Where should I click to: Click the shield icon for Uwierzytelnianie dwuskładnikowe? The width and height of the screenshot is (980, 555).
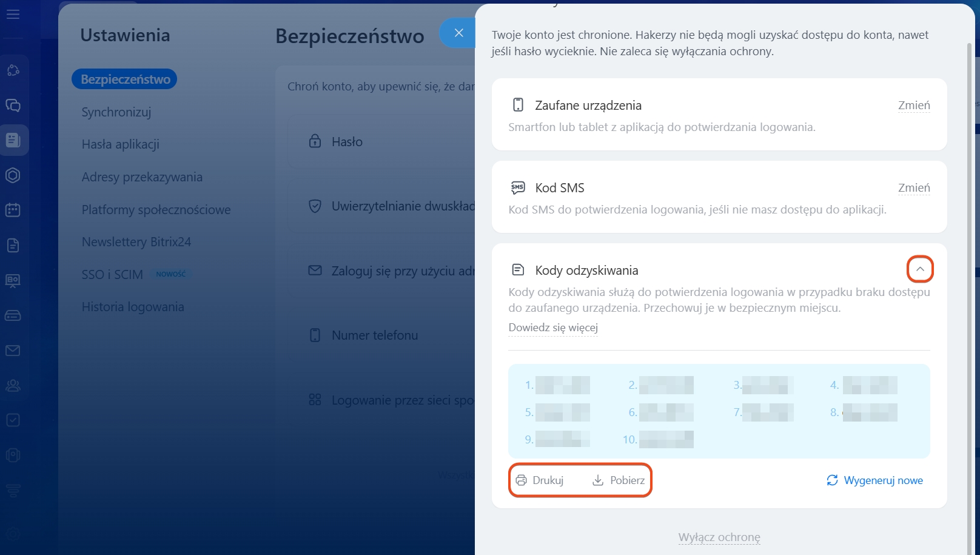pyautogui.click(x=315, y=206)
